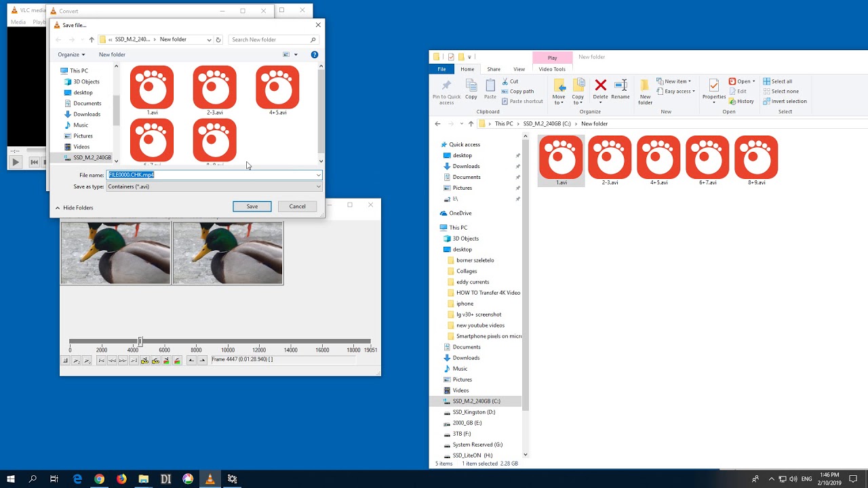
Task: Open the Video Tools tab in Explorer
Action: point(552,69)
